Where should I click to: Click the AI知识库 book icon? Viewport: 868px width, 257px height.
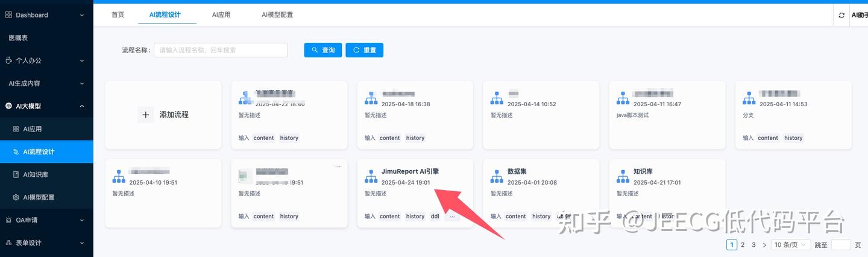pyautogui.click(x=16, y=174)
